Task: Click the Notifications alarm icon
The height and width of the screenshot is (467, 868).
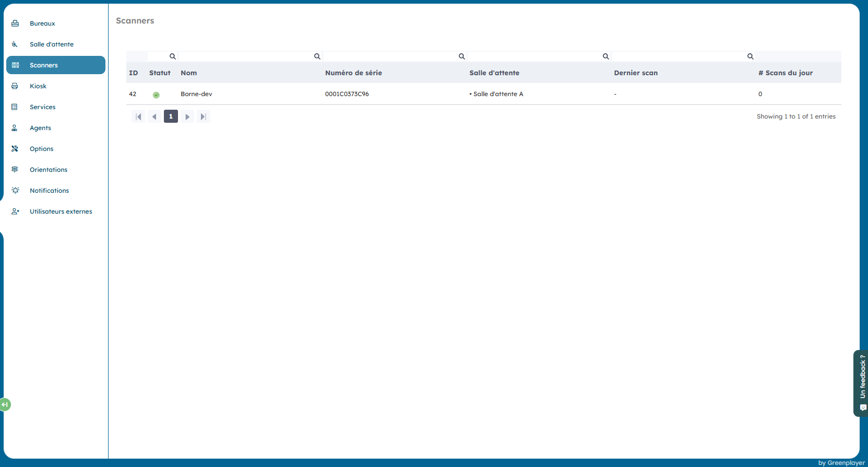Action: 15,191
